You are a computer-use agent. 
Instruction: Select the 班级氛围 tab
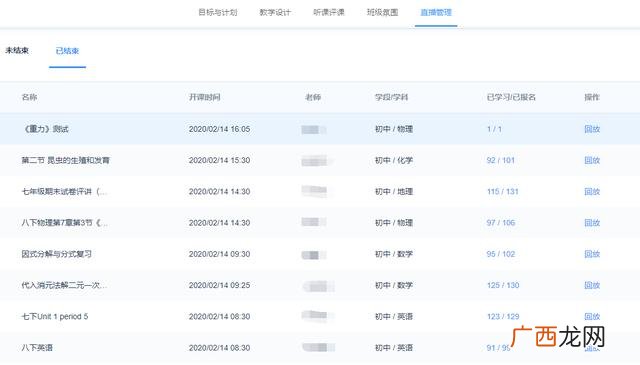[x=382, y=13]
